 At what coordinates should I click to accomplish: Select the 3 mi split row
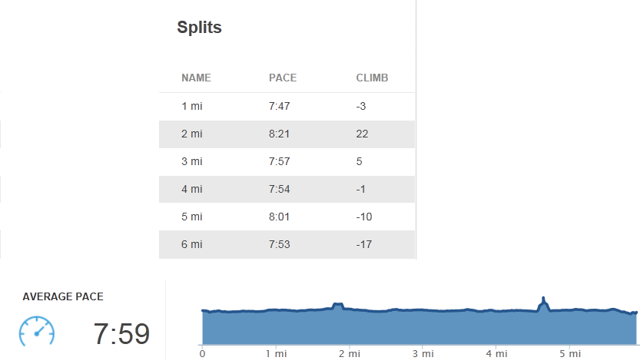(x=287, y=161)
